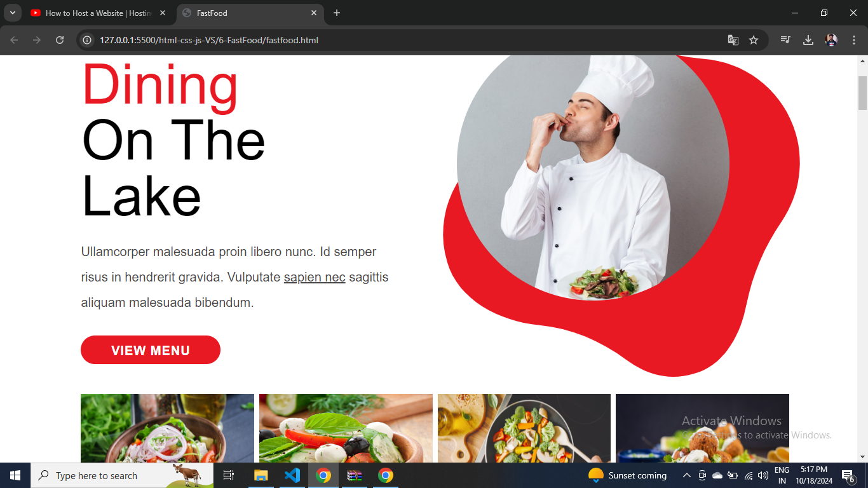This screenshot has height=488, width=868.
Task: Bookmark this page with the star icon
Action: [x=754, y=40]
